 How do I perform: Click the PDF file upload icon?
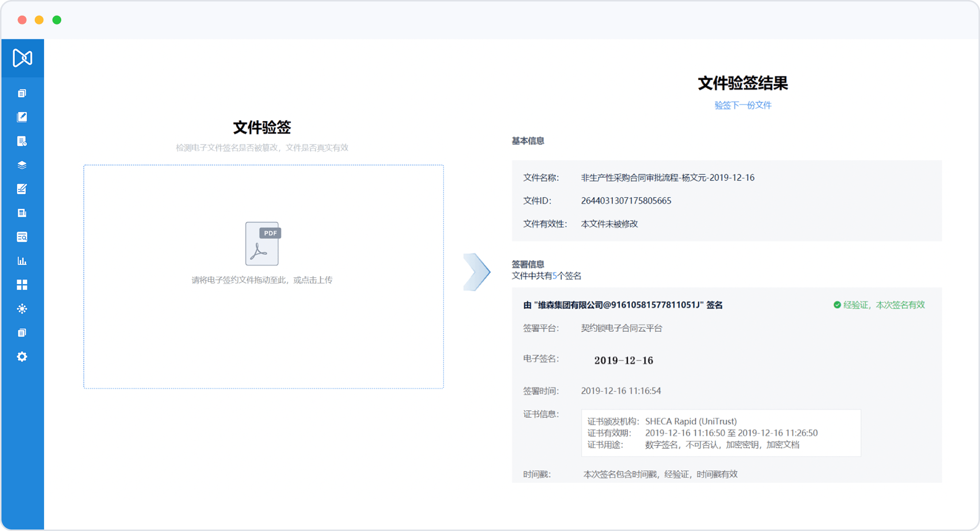click(x=263, y=243)
